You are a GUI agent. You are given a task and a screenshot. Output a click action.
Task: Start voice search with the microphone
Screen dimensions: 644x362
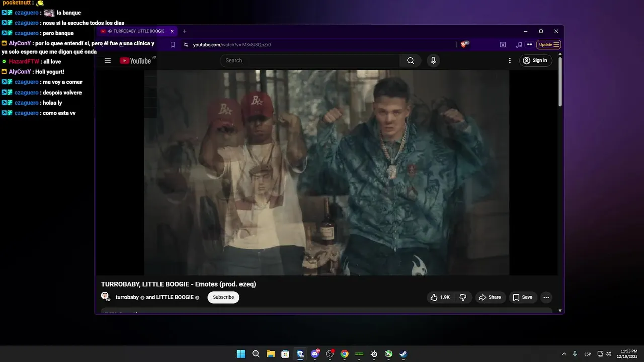point(433,61)
